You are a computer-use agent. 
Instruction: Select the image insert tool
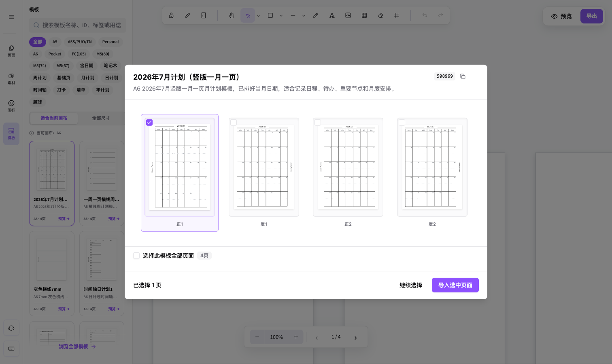pyautogui.click(x=348, y=15)
